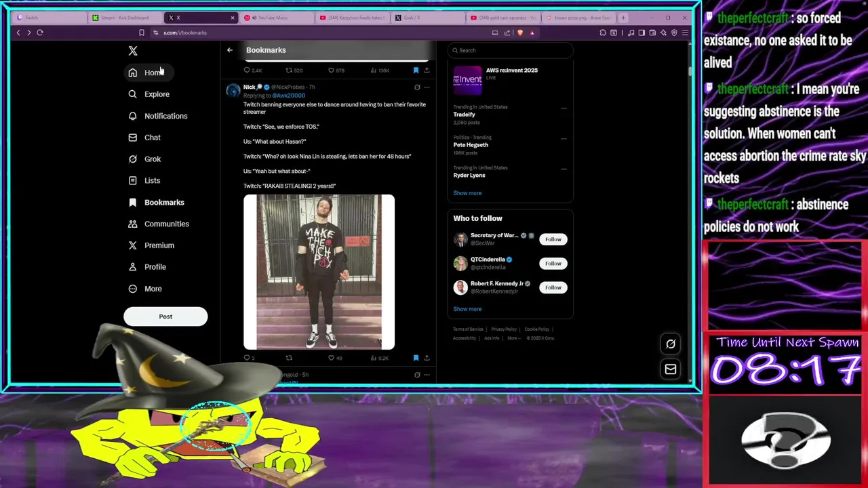This screenshot has width=868, height=488.
Task: Toggle bookmark on Nick's post
Action: [416, 358]
